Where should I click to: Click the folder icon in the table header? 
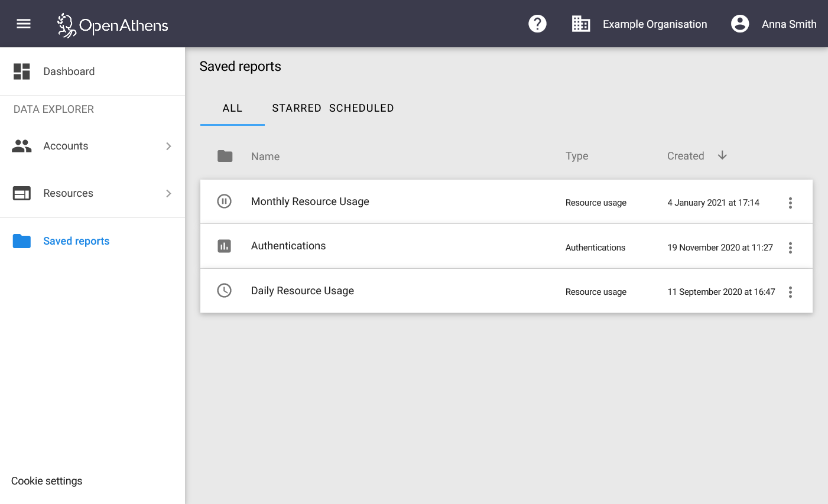tap(225, 156)
